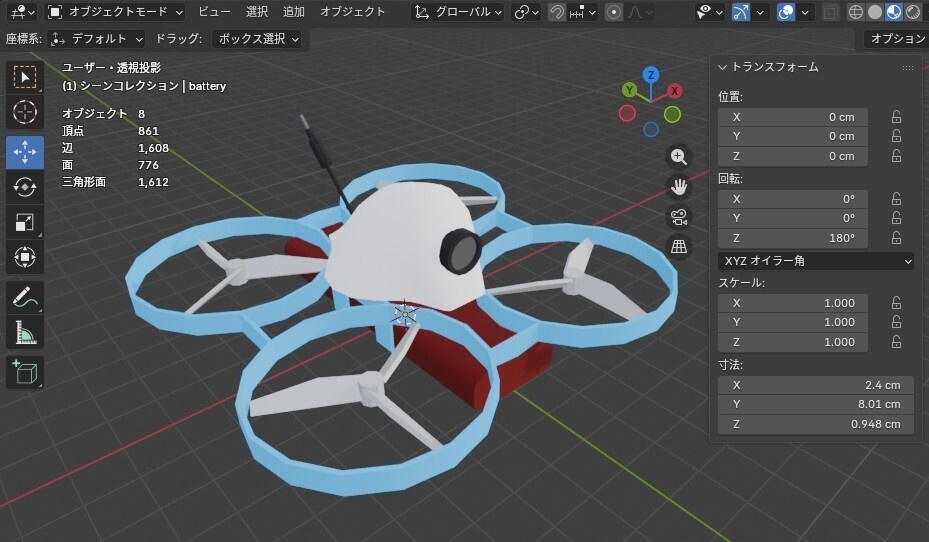This screenshot has height=542, width=929.
Task: Open the デフォルト coordinate system dropdown
Action: [x=97, y=39]
